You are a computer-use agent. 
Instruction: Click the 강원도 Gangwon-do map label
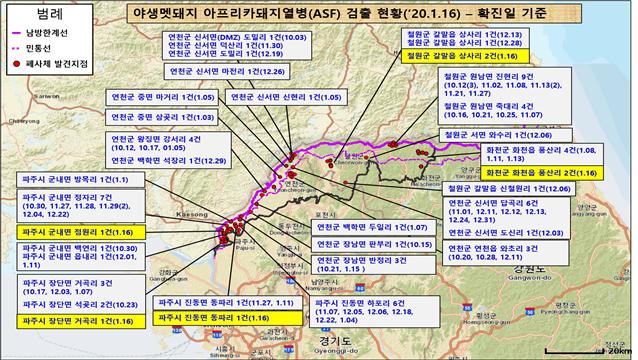(529, 272)
